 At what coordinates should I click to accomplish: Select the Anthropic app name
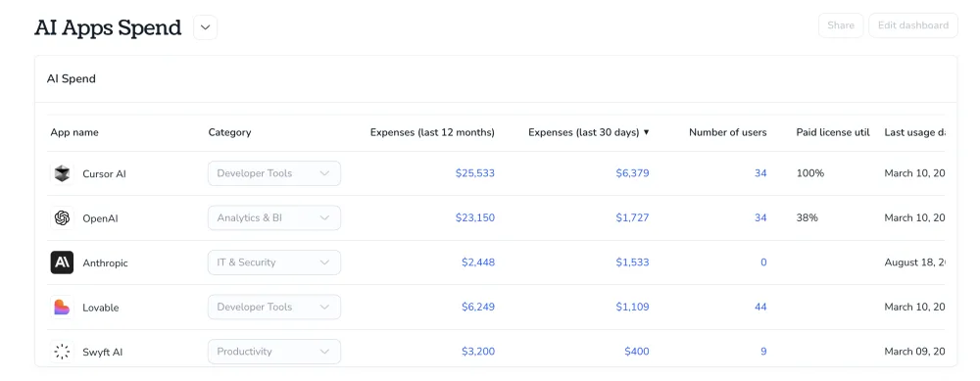105,262
